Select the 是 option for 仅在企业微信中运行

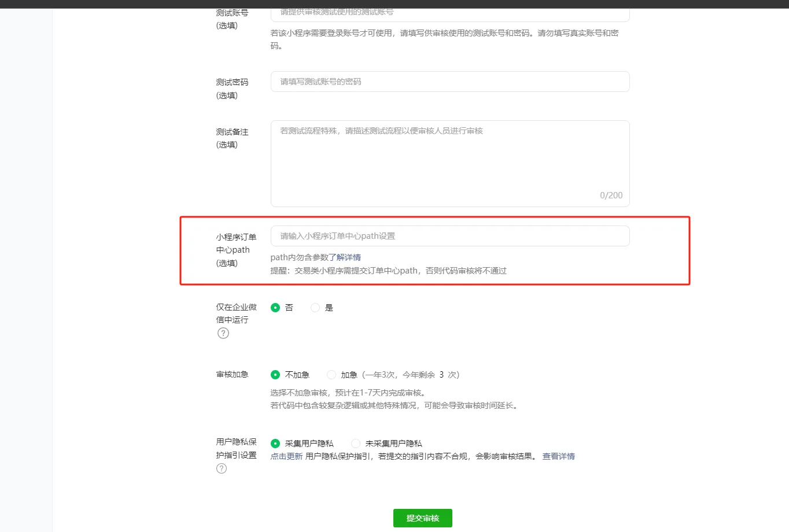tap(315, 308)
